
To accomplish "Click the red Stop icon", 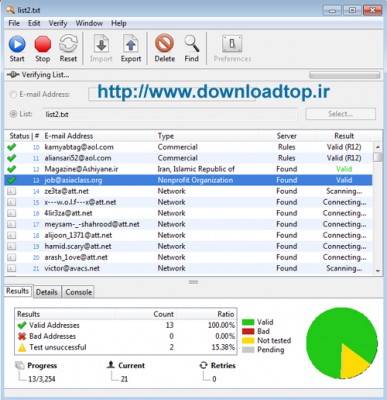I will 43,44.
